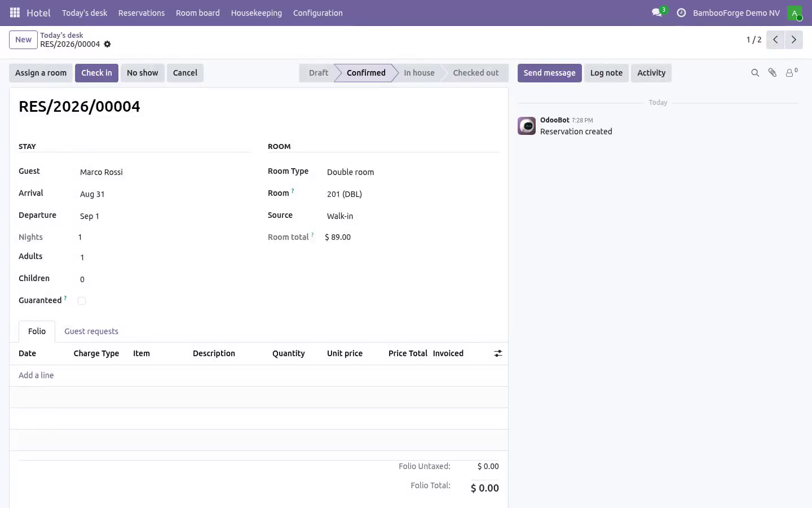Open the Configuration menu
Screen dimensions: 812x508
[318, 13]
